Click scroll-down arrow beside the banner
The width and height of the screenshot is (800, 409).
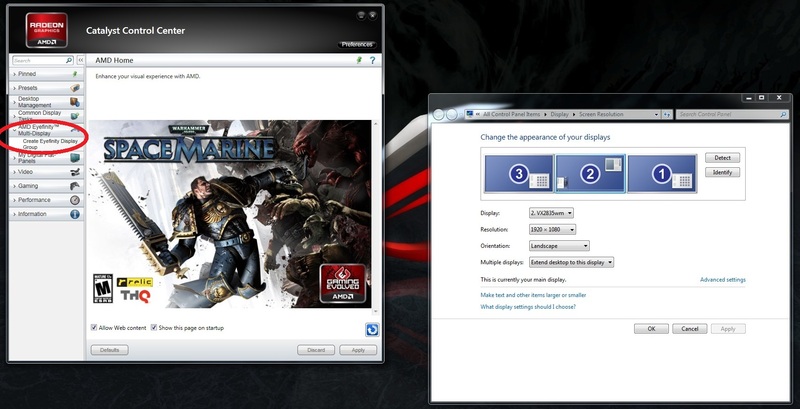pos(376,311)
